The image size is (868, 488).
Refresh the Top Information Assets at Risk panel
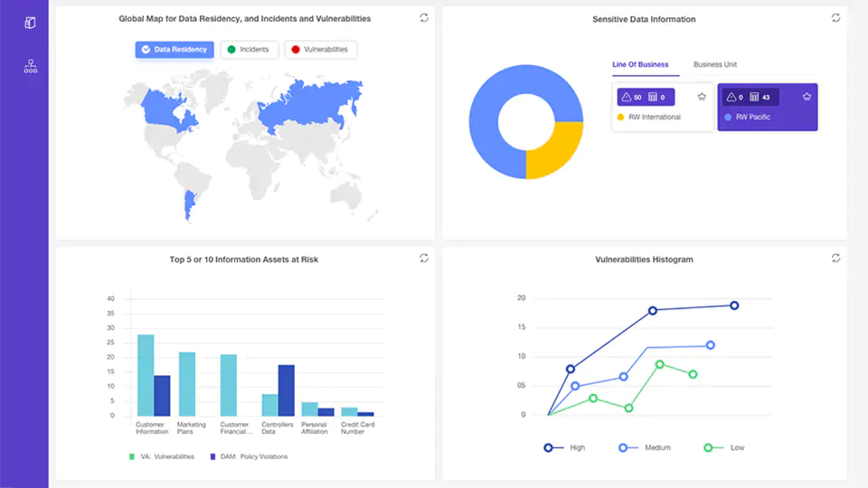coord(424,258)
